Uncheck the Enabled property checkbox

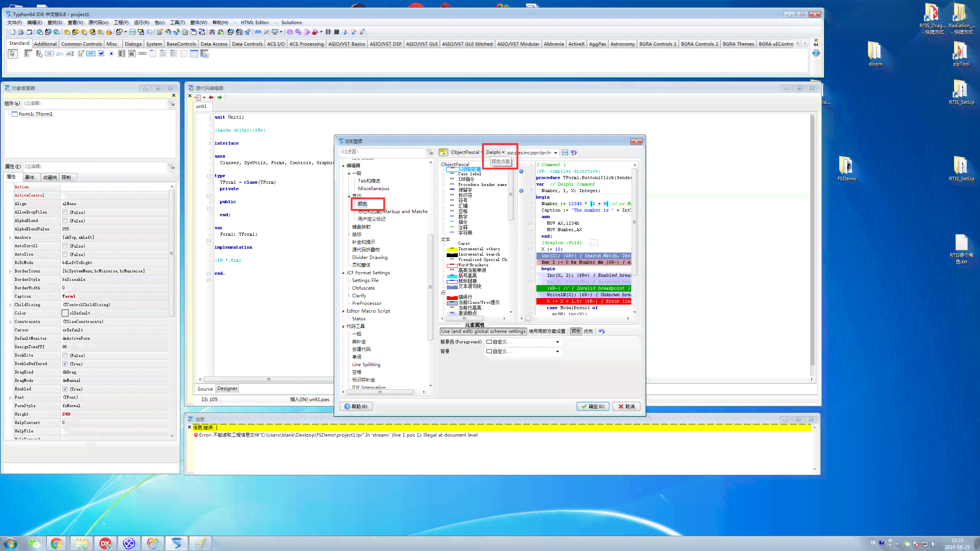65,389
